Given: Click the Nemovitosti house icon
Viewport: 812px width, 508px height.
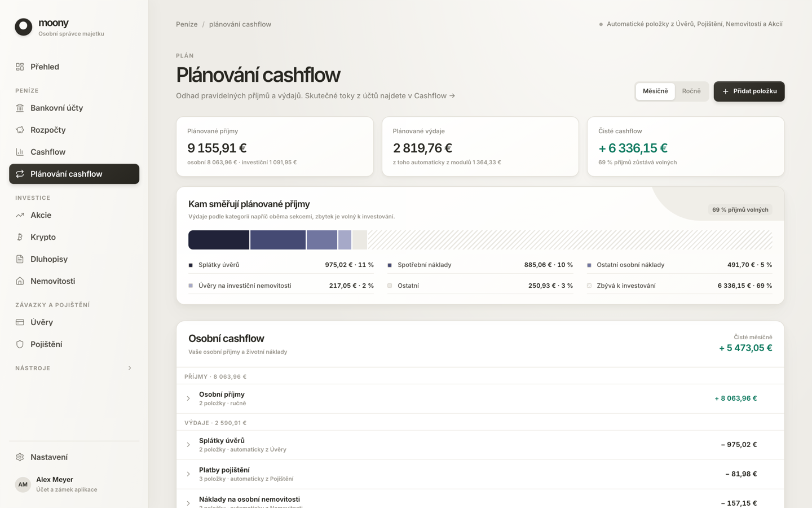Looking at the screenshot, I should [20, 281].
